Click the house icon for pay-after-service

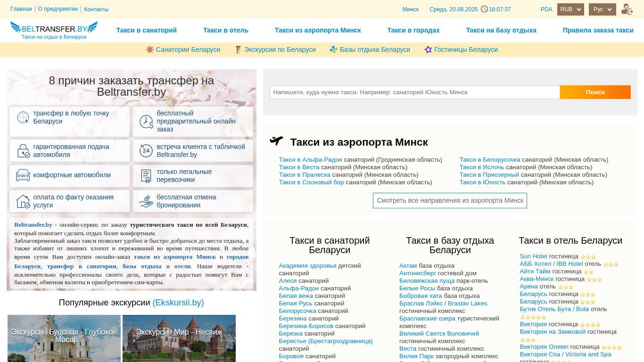[23, 201]
